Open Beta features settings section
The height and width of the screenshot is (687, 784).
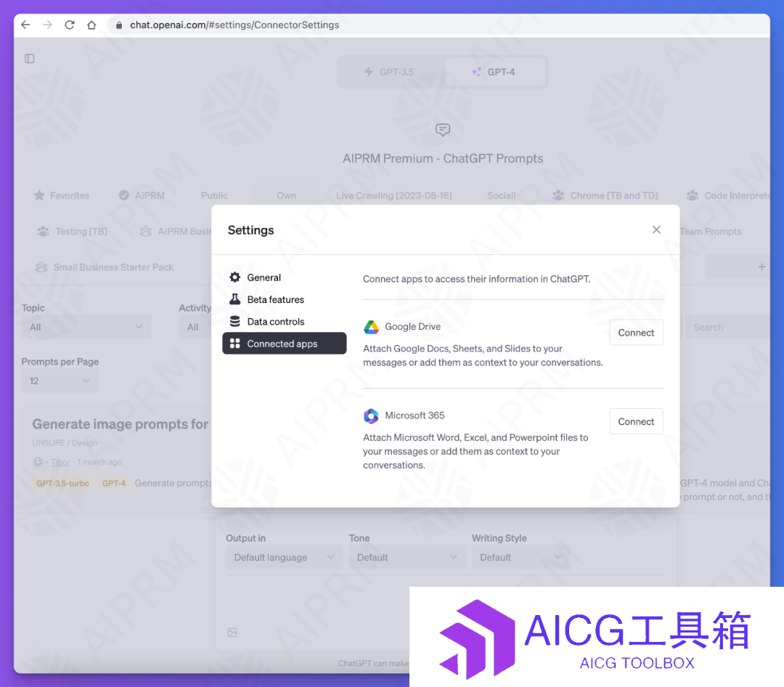(x=284, y=299)
